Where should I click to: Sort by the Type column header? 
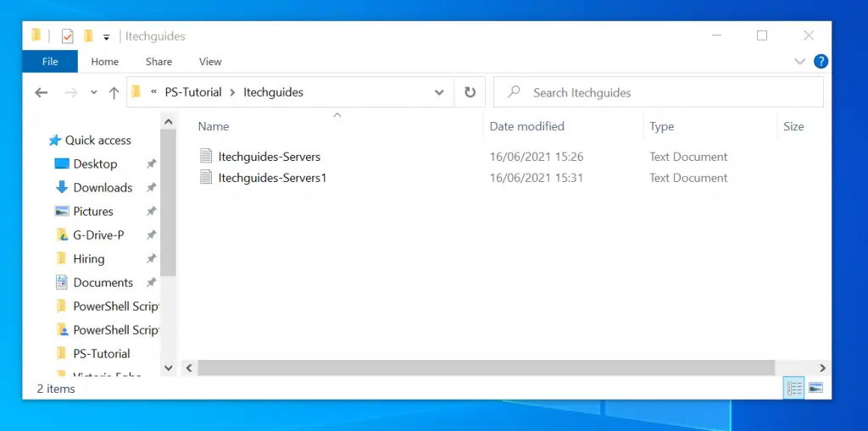pos(661,126)
